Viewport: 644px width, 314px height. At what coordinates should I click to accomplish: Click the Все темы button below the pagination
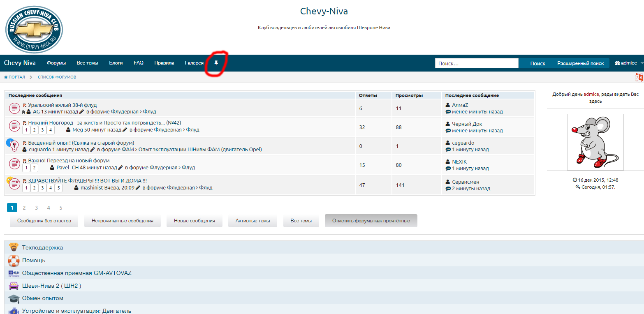tap(301, 221)
